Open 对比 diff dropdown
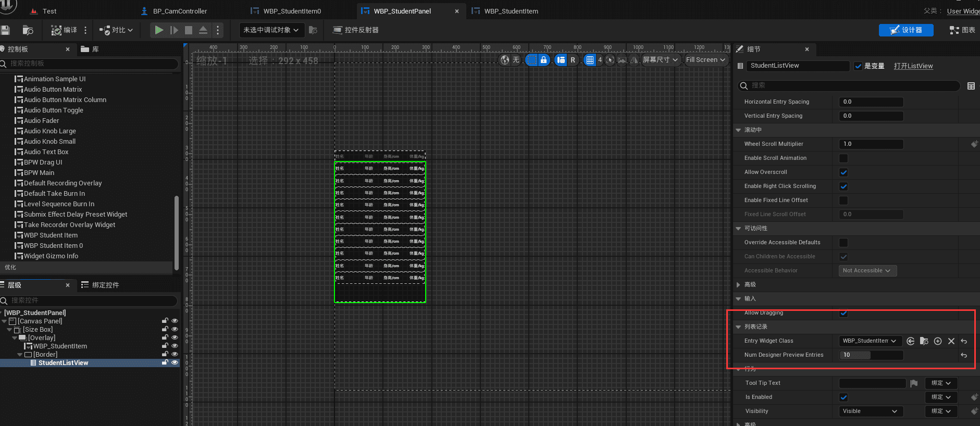The width and height of the screenshot is (980, 426). tap(116, 30)
